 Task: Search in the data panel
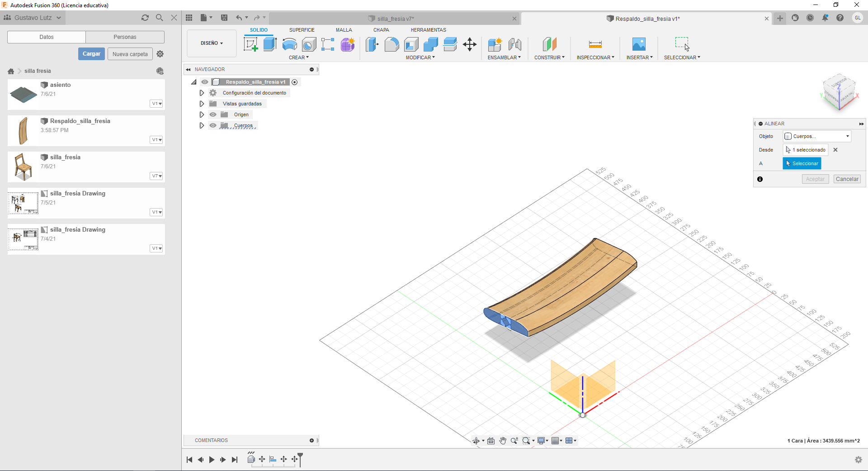(x=159, y=18)
